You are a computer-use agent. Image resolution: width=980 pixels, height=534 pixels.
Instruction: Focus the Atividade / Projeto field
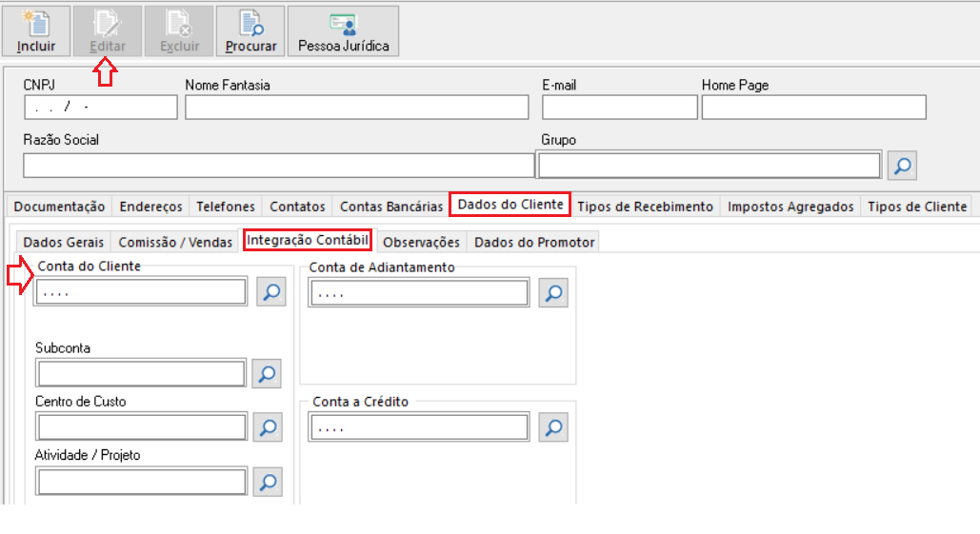[x=141, y=482]
